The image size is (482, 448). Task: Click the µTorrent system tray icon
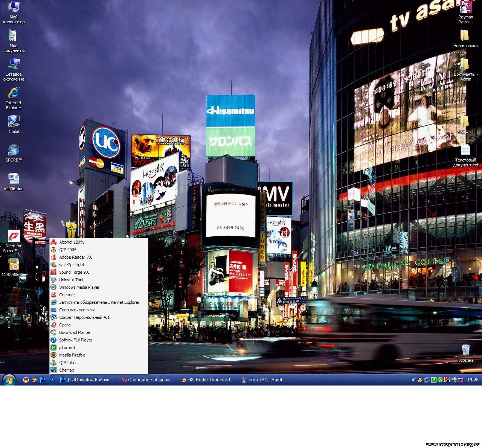[x=433, y=380]
